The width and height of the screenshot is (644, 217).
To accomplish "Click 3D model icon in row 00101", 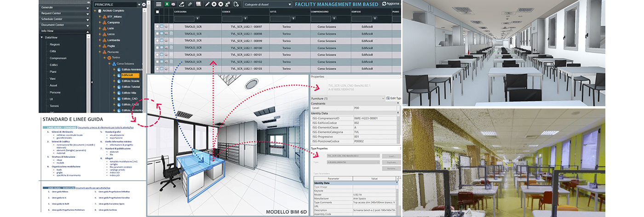I will (166, 54).
